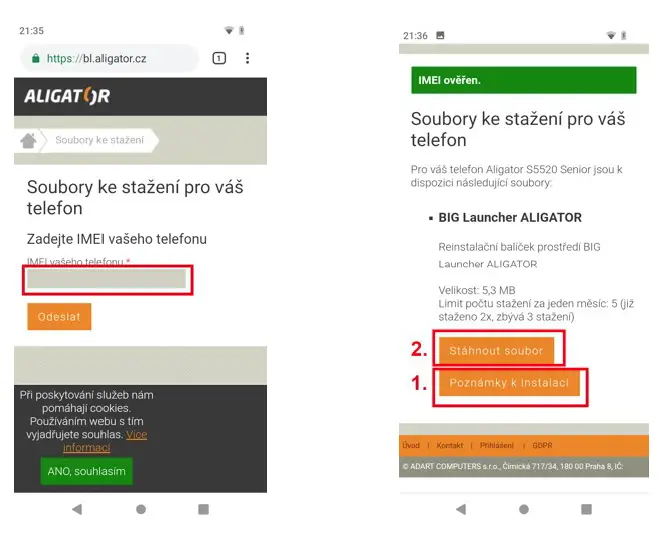Screen dimensions: 663x533
Task: Tap the home circle button on the right phone
Action: point(524,509)
